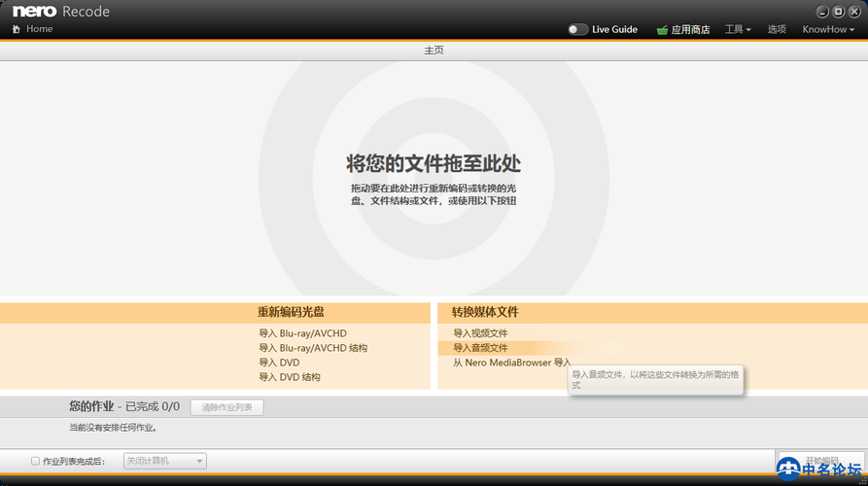Select 导入 Blu-ray/AVCHD 结构 option

point(313,348)
